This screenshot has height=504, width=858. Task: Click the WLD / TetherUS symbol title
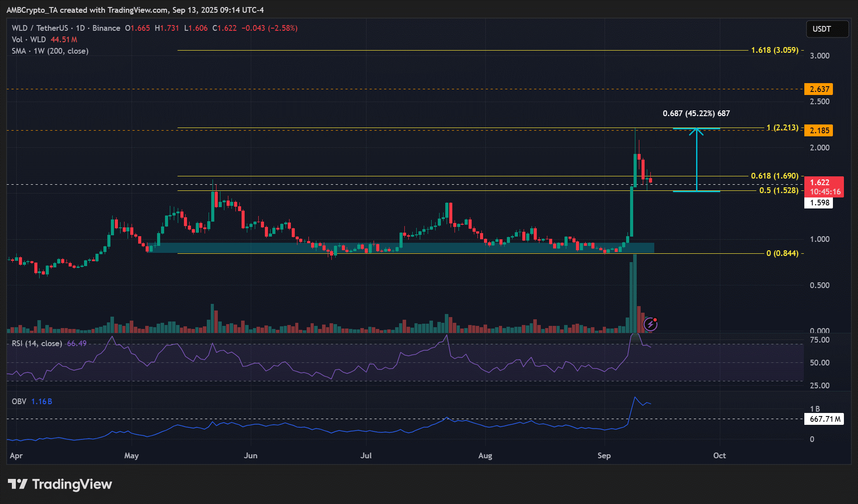coord(41,28)
